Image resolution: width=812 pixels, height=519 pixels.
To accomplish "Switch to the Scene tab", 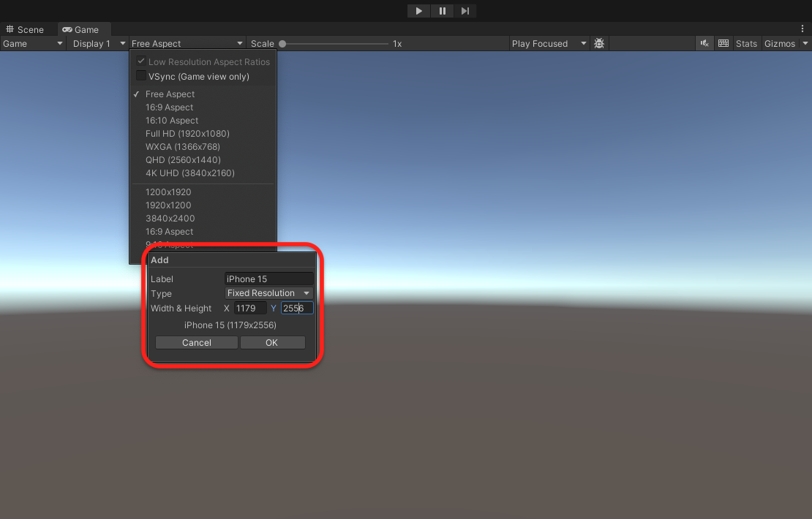I will (x=24, y=29).
